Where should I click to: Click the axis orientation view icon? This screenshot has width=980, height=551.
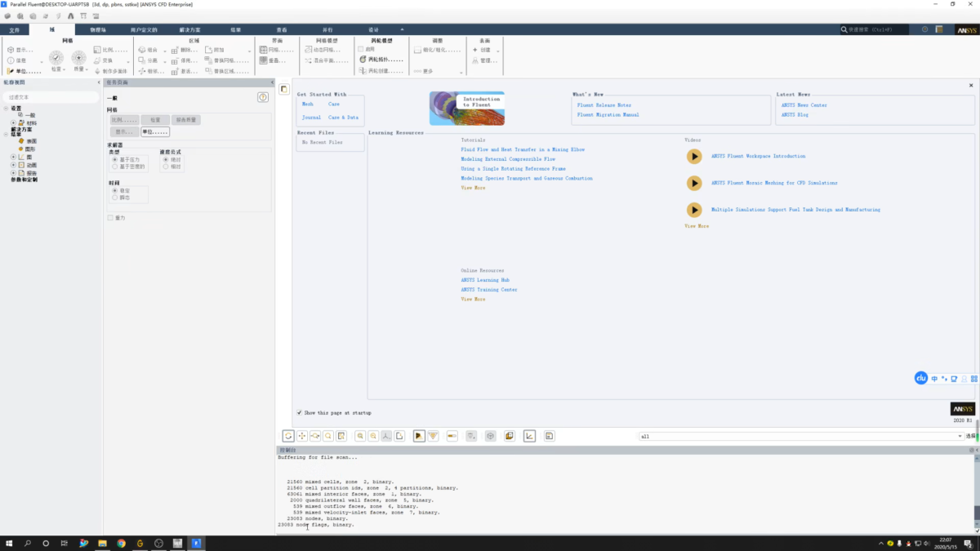386,436
